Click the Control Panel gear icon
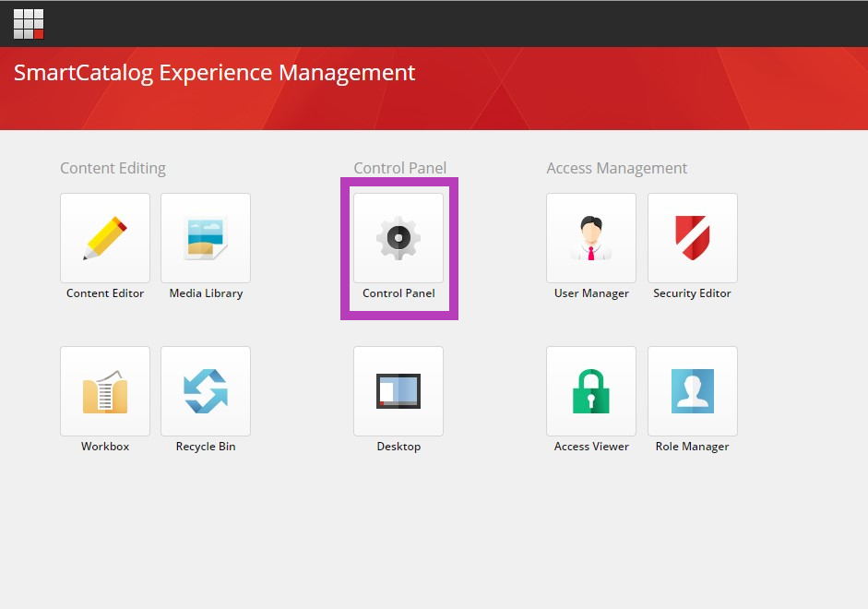The image size is (868, 609). (398, 238)
